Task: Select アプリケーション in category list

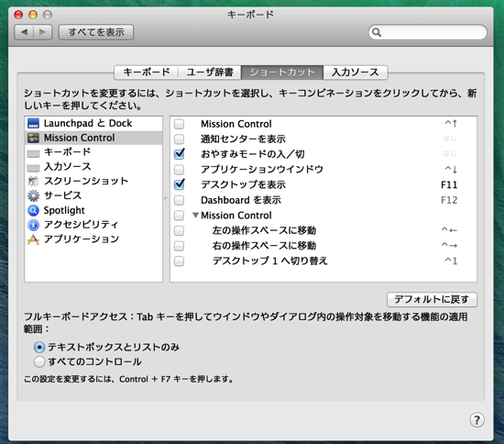Action: 93,239
